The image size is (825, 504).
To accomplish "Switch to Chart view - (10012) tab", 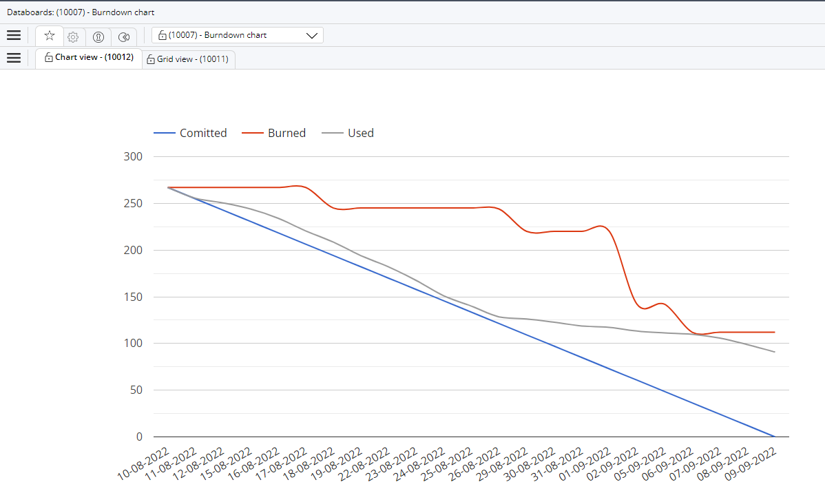I will pyautogui.click(x=89, y=57).
